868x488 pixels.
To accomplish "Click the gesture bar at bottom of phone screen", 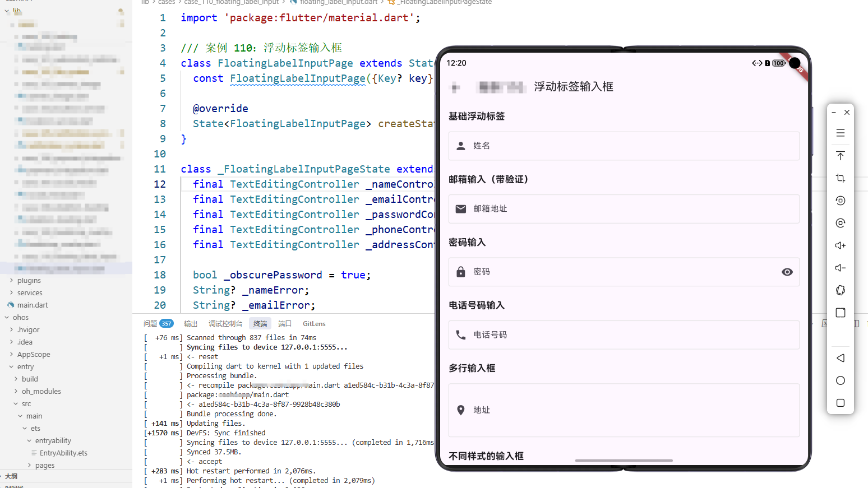I will pos(624,461).
